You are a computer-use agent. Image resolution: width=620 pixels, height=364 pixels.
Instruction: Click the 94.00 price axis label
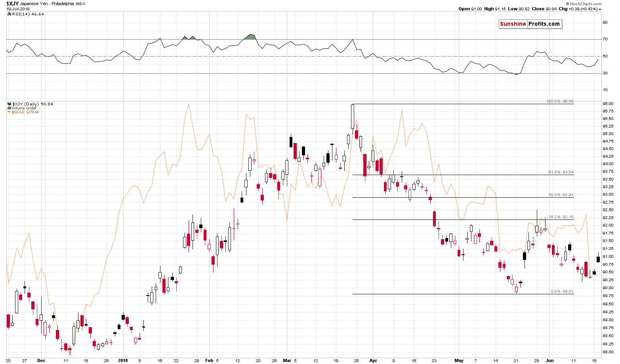pyautogui.click(x=608, y=164)
